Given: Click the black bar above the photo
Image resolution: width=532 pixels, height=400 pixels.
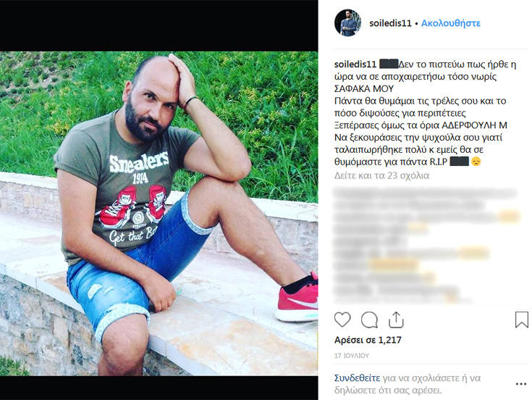Looking at the screenshot, I should (x=159, y=25).
